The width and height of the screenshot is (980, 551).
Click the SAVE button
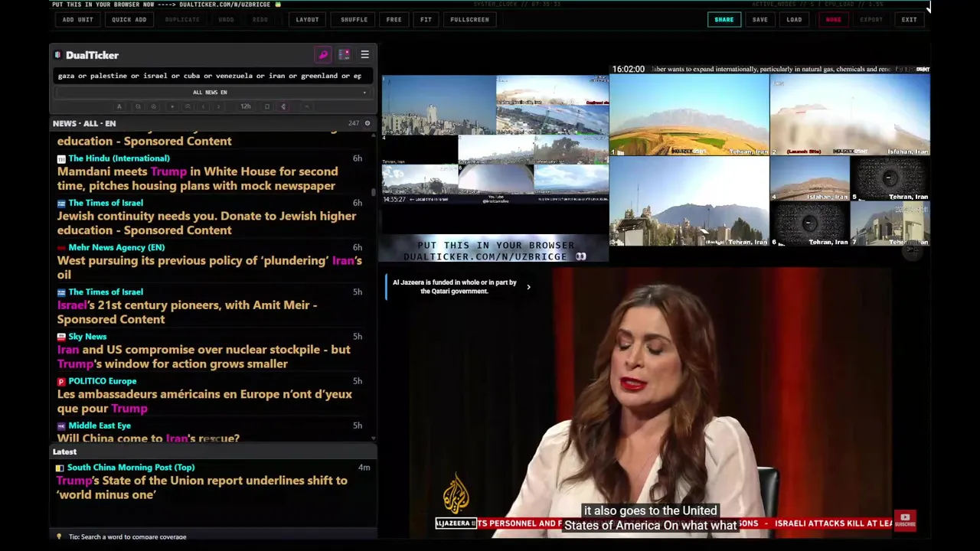[760, 19]
